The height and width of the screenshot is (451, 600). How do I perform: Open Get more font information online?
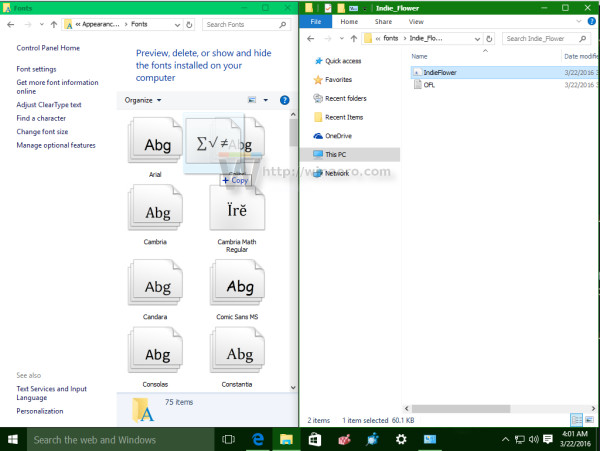pos(57,87)
